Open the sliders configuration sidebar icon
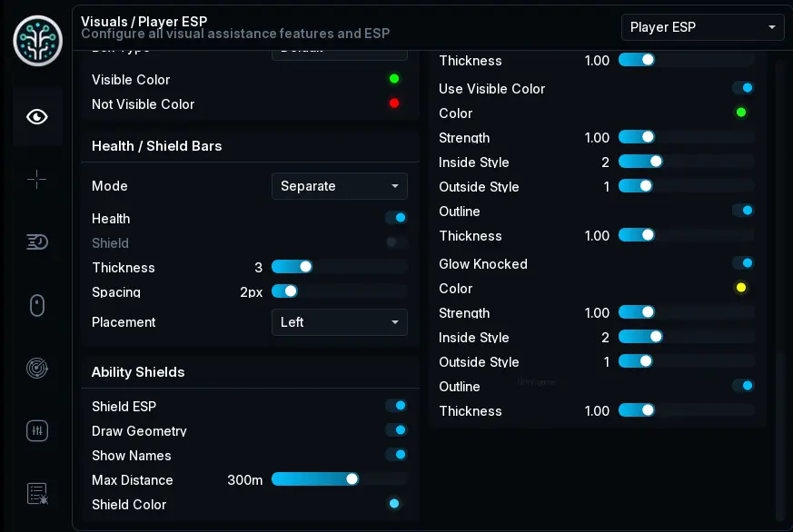Viewport: 793px width, 532px height. click(x=37, y=431)
